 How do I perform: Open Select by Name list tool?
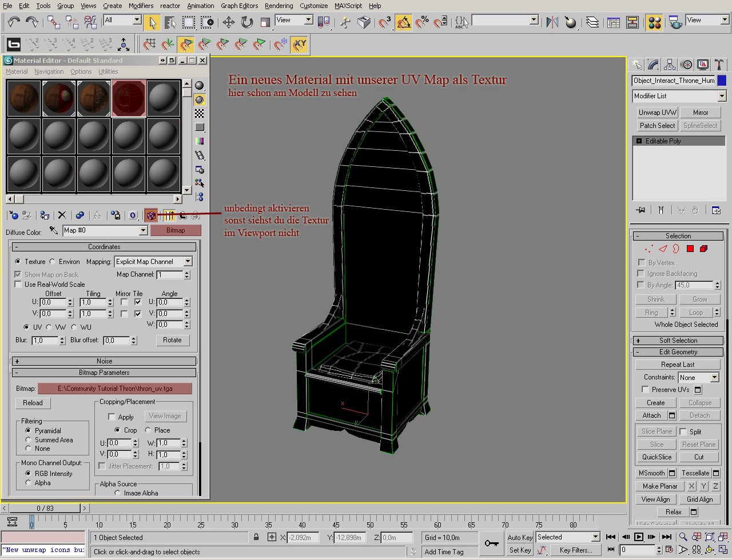pos(170,22)
